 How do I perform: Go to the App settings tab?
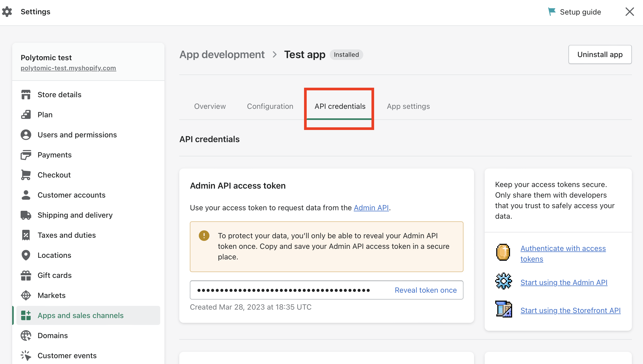[408, 106]
